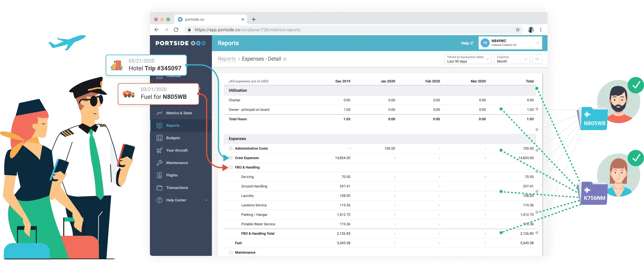This screenshot has height=268, width=644.
Task: Close the portside.co tab
Action: click(x=242, y=19)
